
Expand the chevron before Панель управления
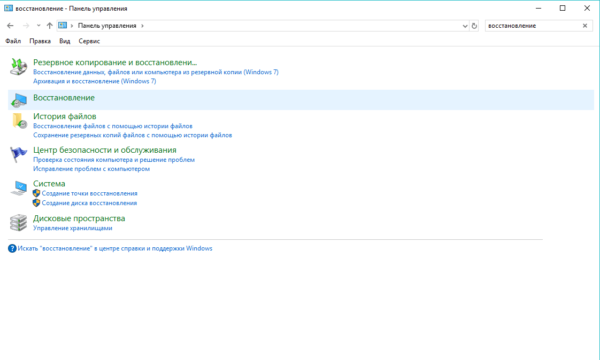pyautogui.click(x=72, y=26)
